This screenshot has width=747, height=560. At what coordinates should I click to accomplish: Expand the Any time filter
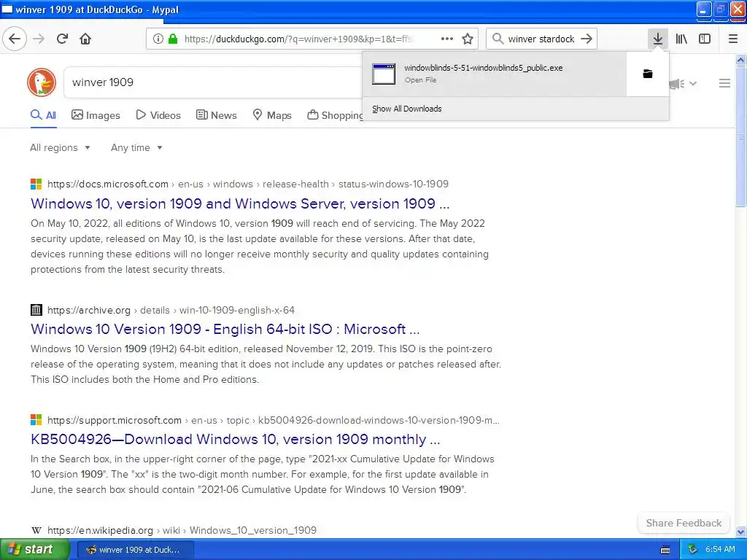(136, 147)
